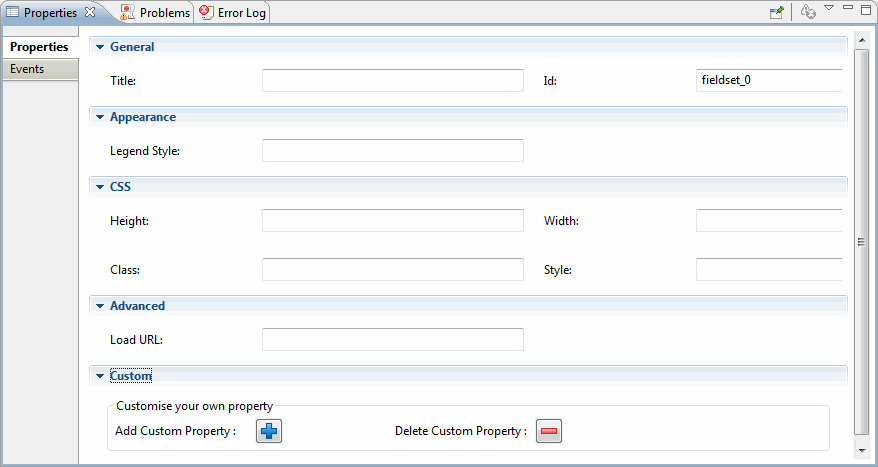This screenshot has height=467, width=878.
Task: Collapse the General section
Action: [x=100, y=47]
